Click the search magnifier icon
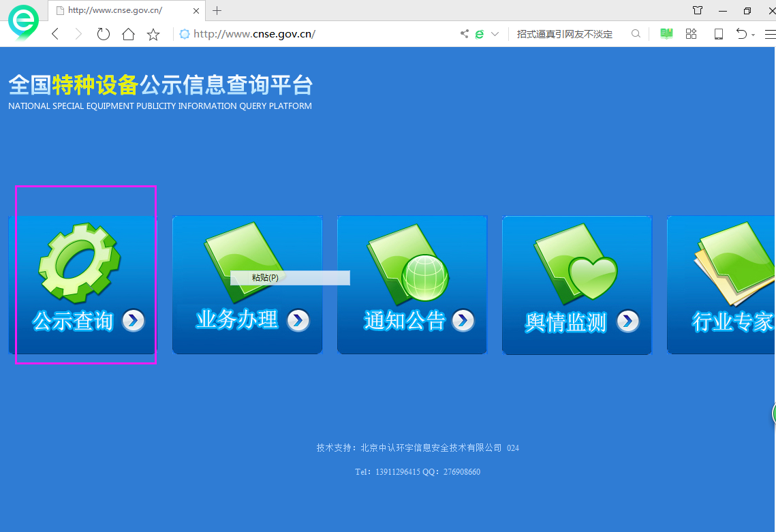Screen dimensions: 776x532 click(x=636, y=34)
